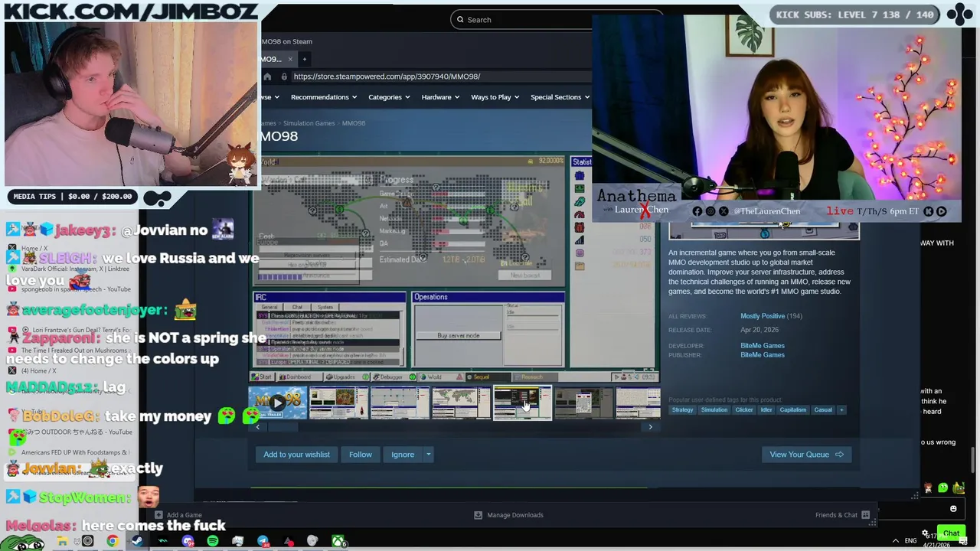Click the Add a Game plus icon

point(158,515)
